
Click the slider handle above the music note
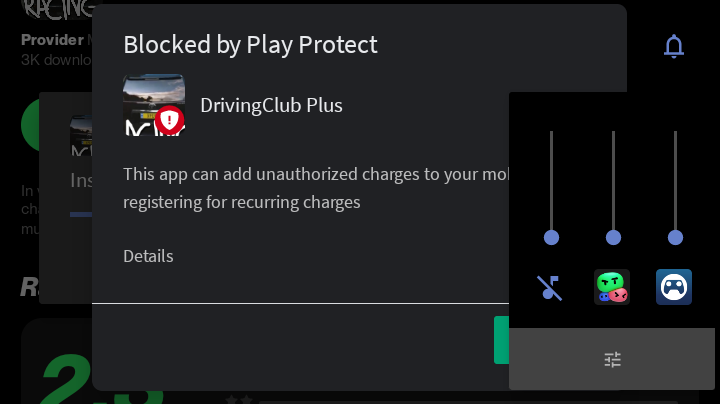[551, 238]
